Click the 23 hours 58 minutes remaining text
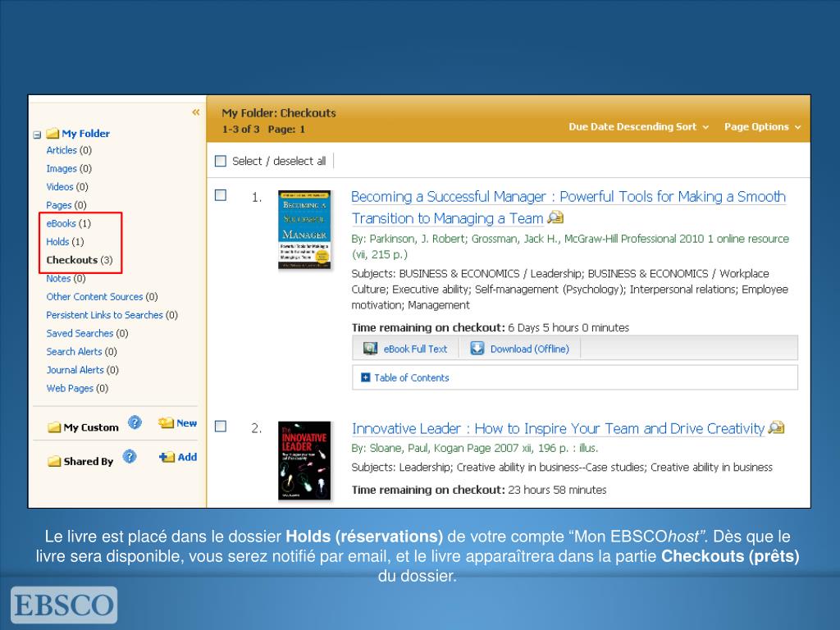Image resolution: width=840 pixels, height=630 pixels. pos(557,490)
